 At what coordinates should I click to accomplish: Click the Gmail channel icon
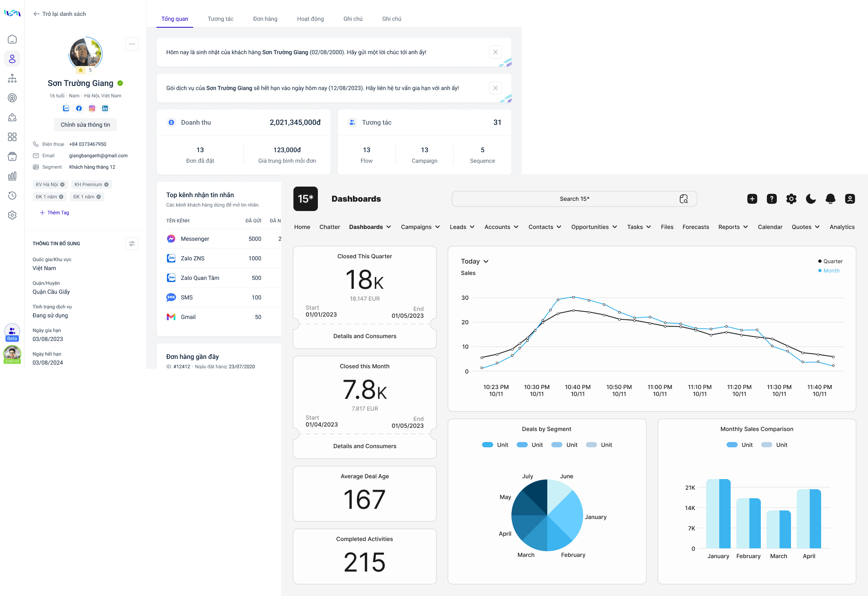171,317
